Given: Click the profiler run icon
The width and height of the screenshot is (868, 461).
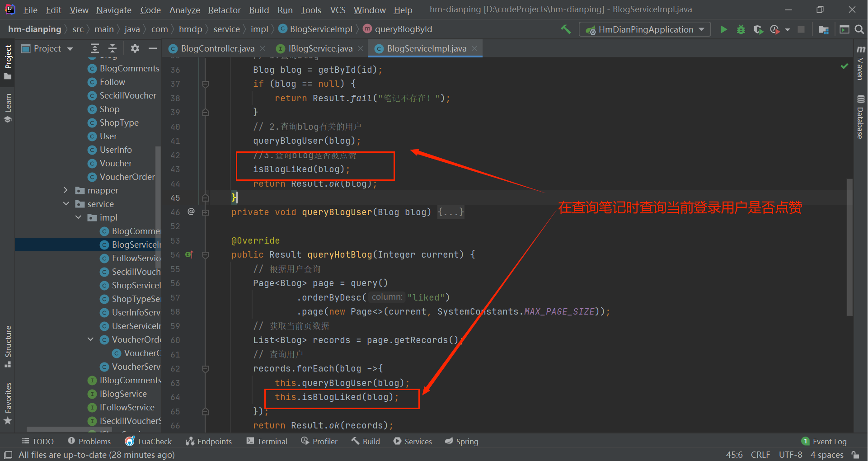Looking at the screenshot, I should [774, 29].
